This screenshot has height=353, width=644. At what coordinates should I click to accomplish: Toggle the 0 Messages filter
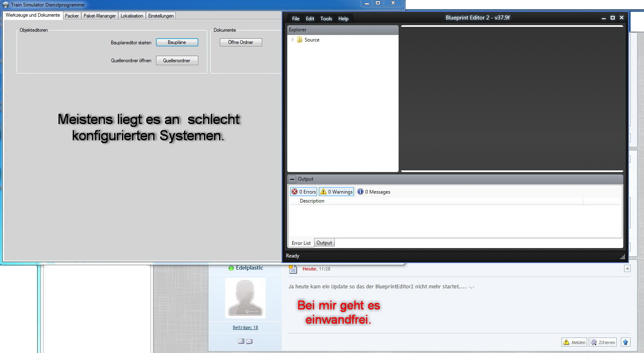374,192
